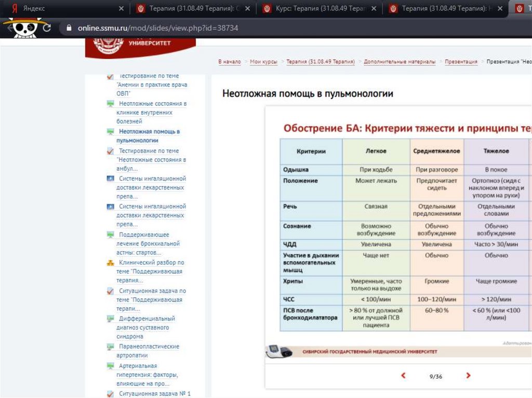This screenshot has height=398, width=532.
Task: Click icon beside 'Артериальная гипертензия: факторы'
Action: coord(110,366)
